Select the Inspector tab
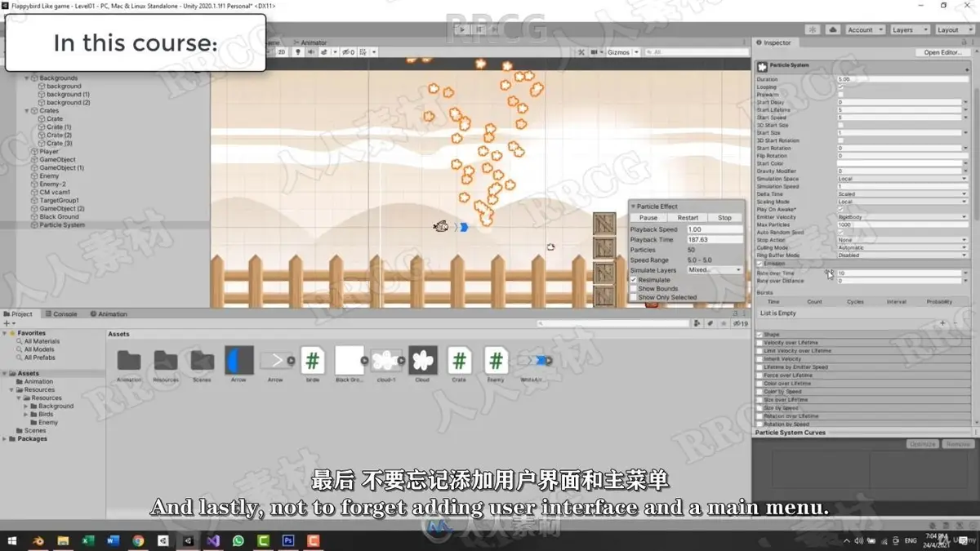 pos(774,42)
